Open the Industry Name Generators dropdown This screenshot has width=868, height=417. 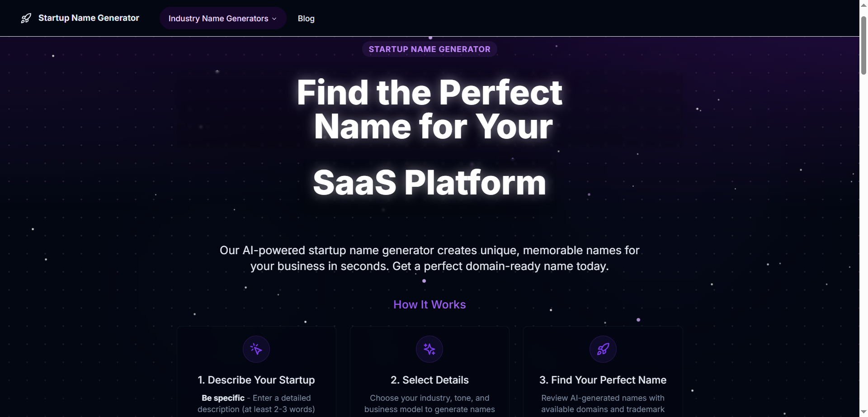coord(222,18)
